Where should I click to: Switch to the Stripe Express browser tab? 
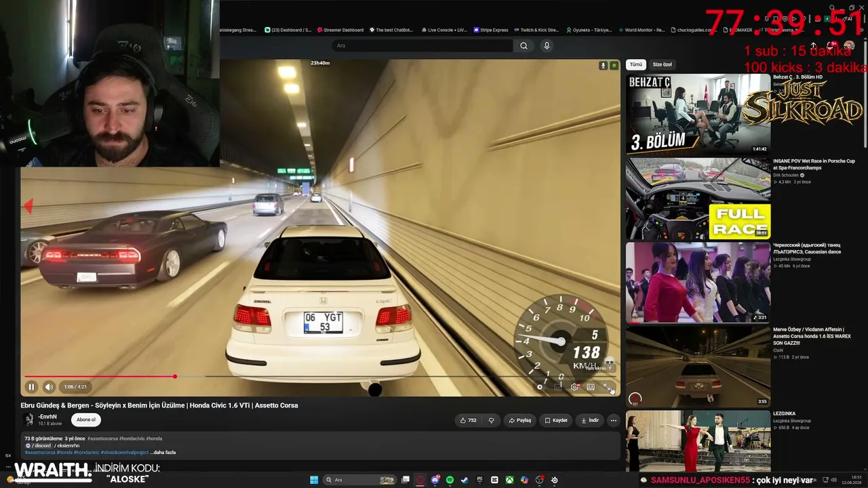pos(490,30)
